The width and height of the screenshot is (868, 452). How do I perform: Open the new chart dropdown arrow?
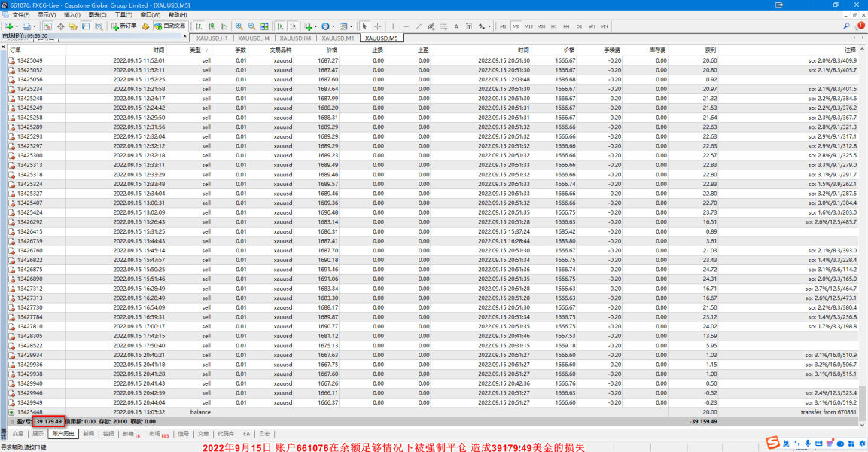click(16, 26)
